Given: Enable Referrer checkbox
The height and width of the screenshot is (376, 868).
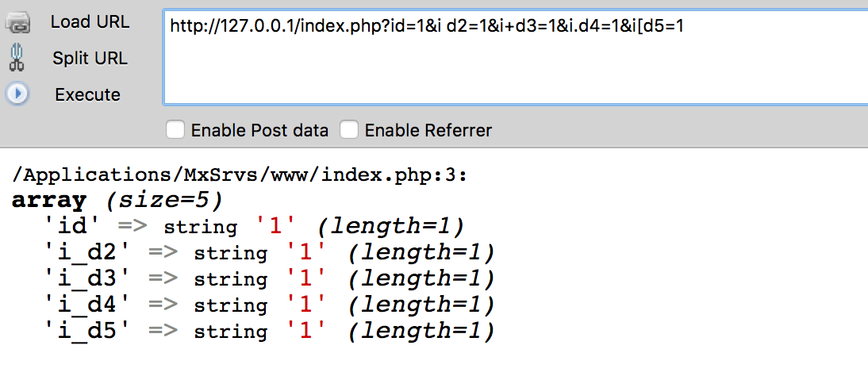Looking at the screenshot, I should tap(349, 131).
